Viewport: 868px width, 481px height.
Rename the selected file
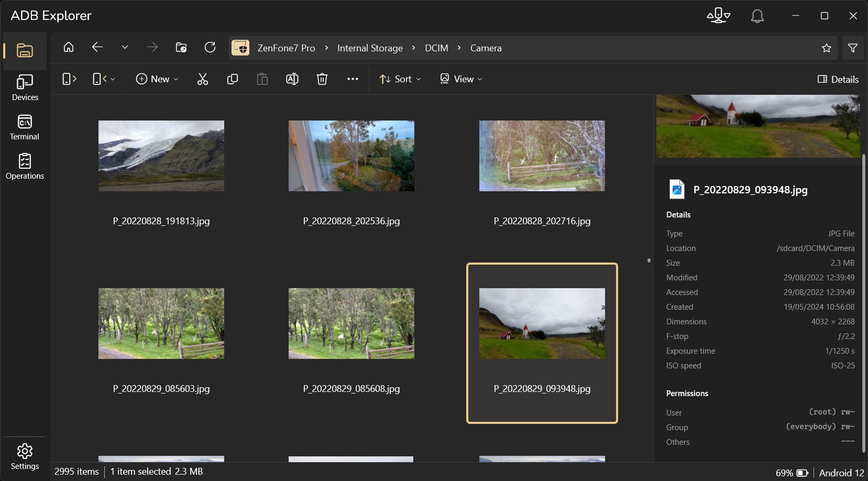click(292, 79)
